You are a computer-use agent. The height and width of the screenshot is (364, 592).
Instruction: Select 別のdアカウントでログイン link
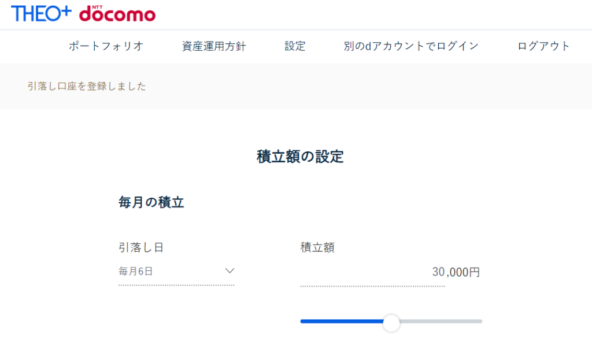(x=411, y=46)
